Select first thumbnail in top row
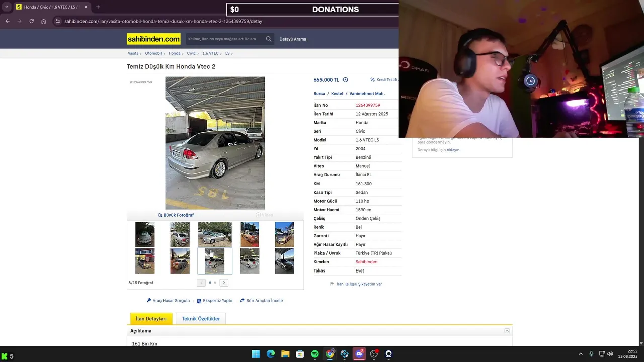Screen dimensions: 644x362 (145, 234)
